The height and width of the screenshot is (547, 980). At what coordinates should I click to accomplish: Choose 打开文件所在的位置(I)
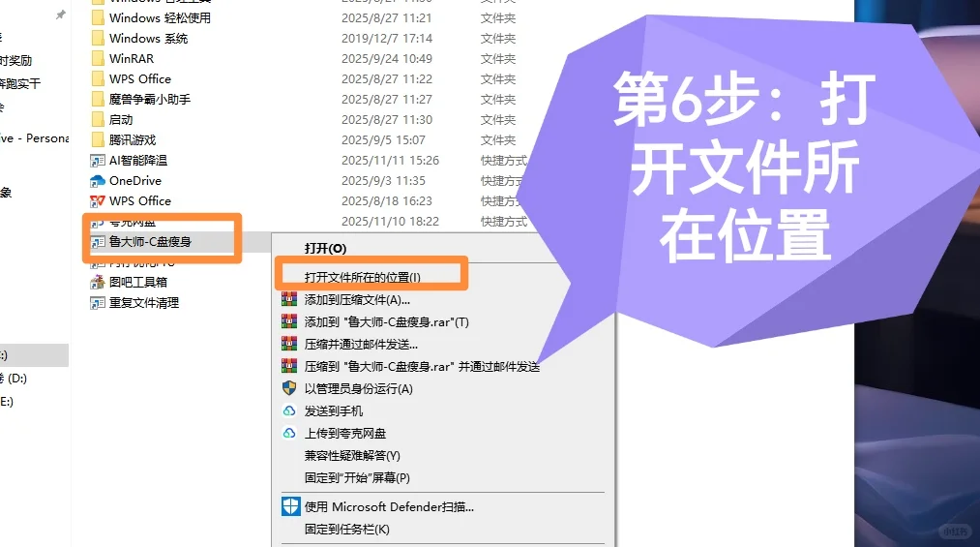[363, 277]
